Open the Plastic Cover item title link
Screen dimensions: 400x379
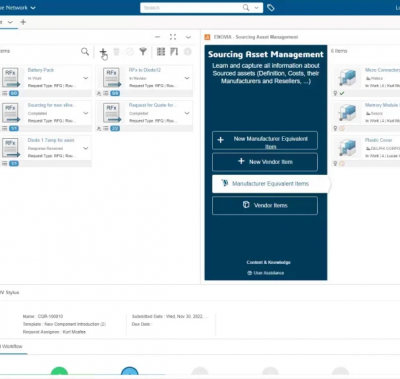click(378, 140)
